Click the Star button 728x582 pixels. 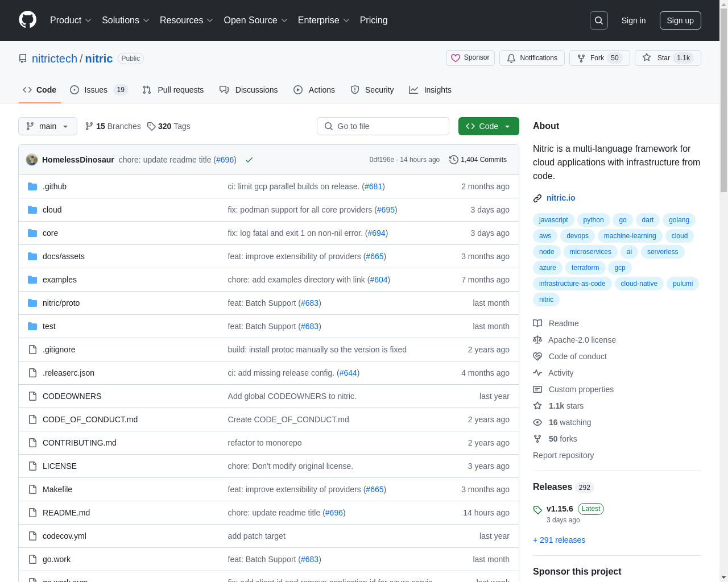point(668,58)
